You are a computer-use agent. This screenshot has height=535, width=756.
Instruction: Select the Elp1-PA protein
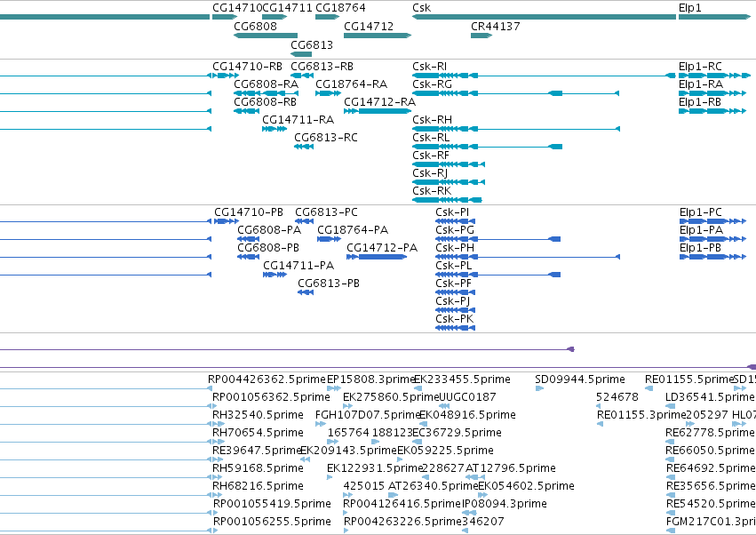pyautogui.click(x=712, y=239)
